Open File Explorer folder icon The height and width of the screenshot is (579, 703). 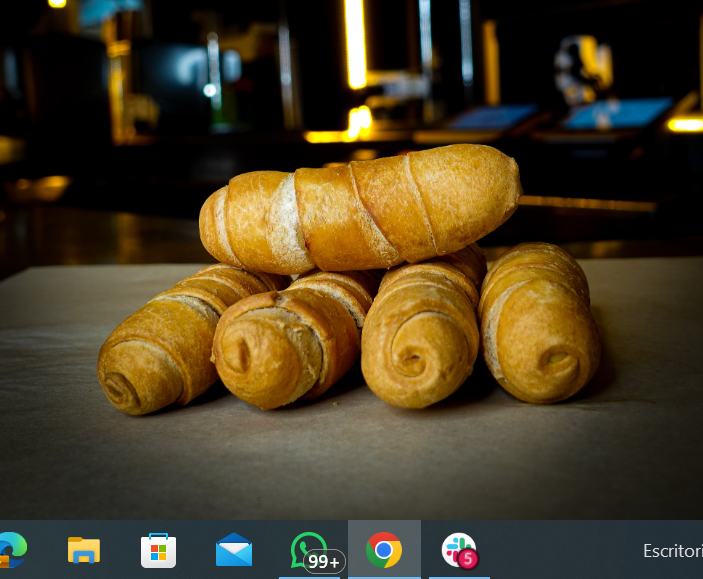click(84, 549)
